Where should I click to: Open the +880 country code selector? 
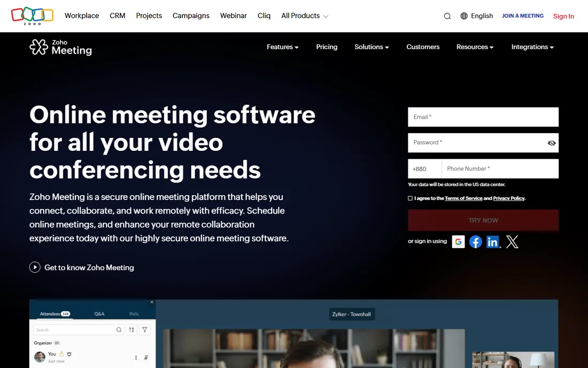point(425,169)
